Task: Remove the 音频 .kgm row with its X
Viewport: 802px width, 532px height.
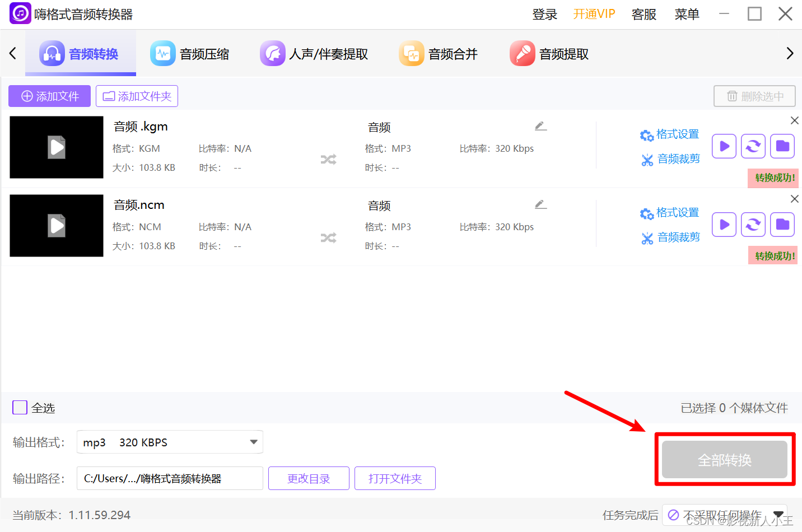Action: click(794, 120)
